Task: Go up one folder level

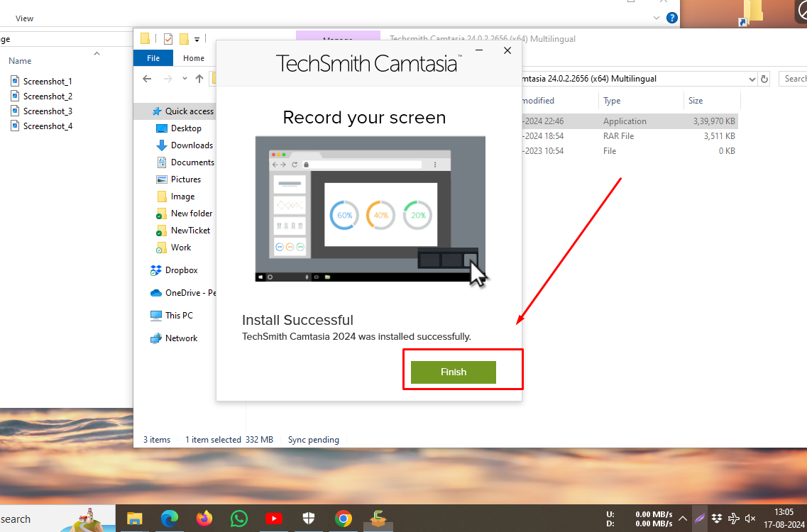Action: (x=199, y=79)
